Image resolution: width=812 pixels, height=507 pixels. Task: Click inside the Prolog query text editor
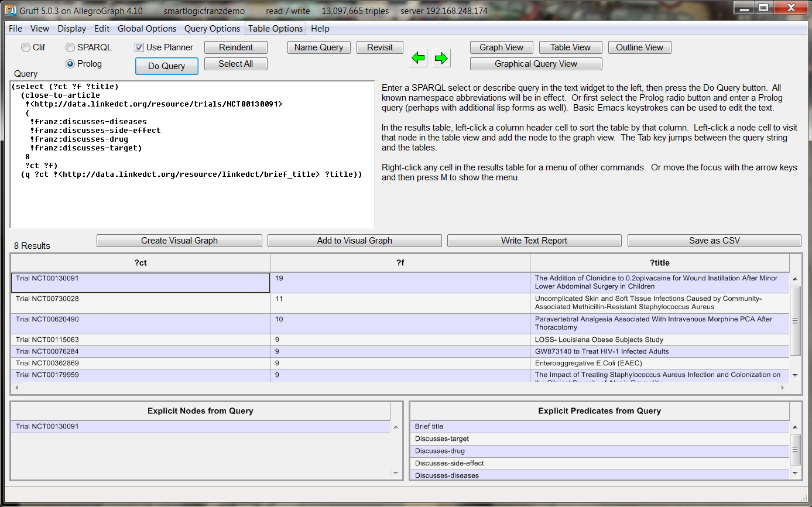pyautogui.click(x=192, y=199)
